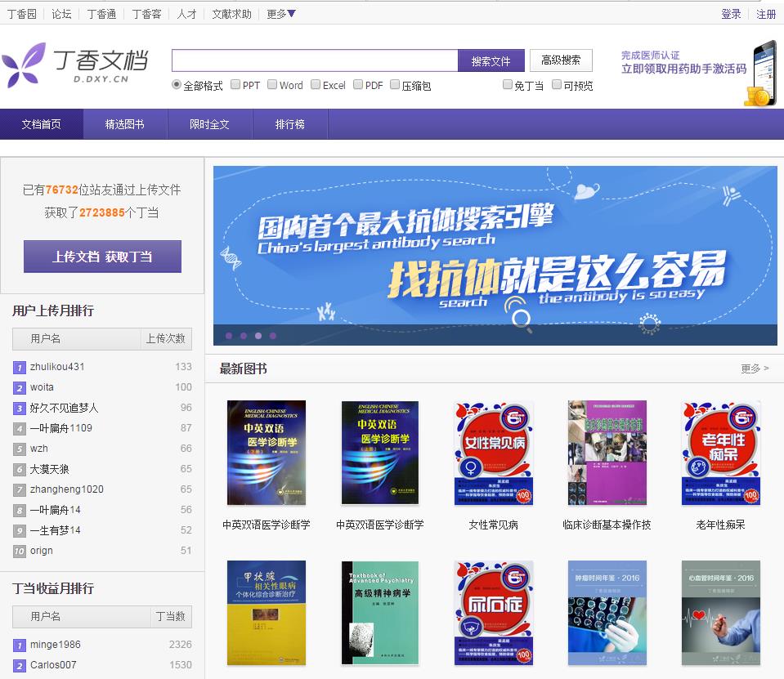Click 老年性痴呆 book title
The image size is (784, 679).
pyautogui.click(x=720, y=525)
